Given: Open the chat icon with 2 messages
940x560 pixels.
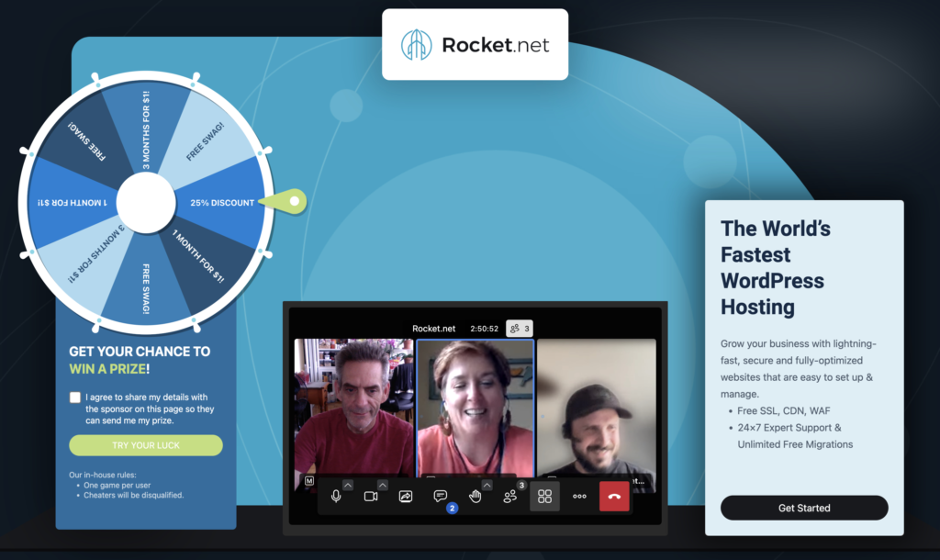Looking at the screenshot, I should (441, 497).
